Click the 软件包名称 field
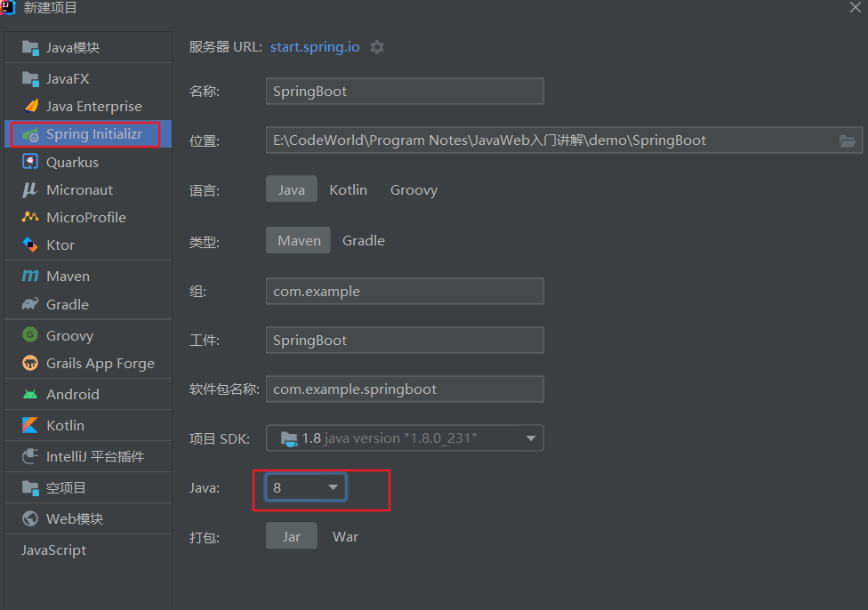This screenshot has height=610, width=868. pyautogui.click(x=405, y=389)
